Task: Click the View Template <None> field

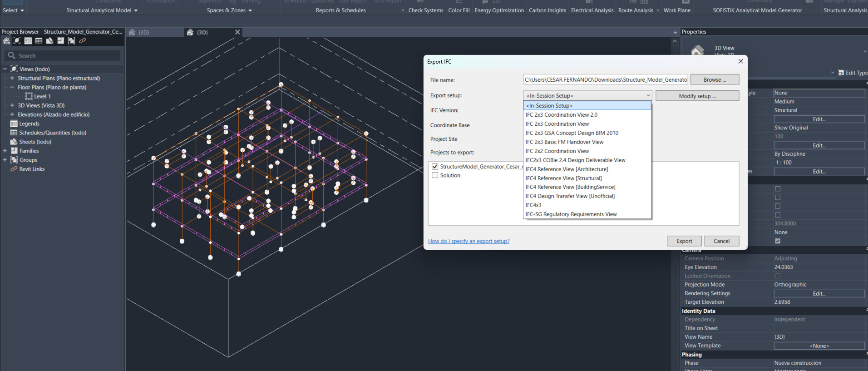Action: 819,346
